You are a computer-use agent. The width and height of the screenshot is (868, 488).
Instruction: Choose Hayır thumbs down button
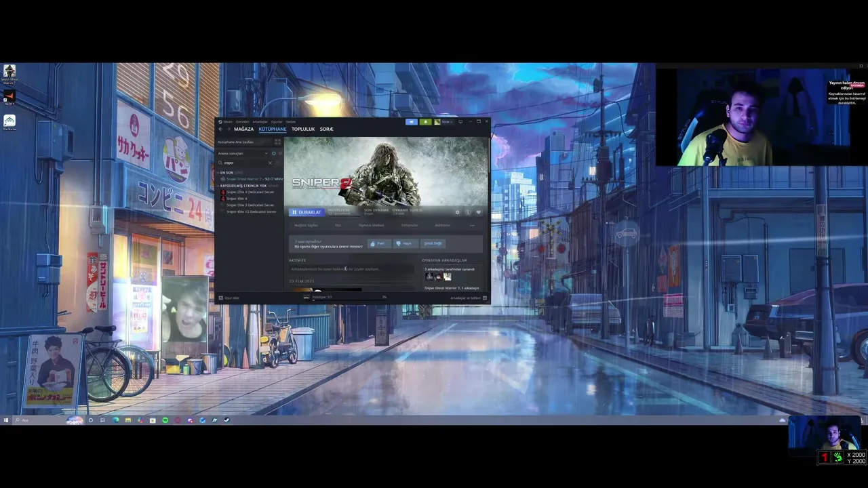coord(406,243)
